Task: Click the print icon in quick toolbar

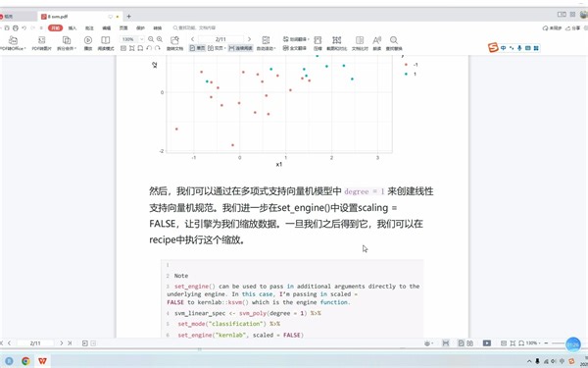Action: point(16,28)
